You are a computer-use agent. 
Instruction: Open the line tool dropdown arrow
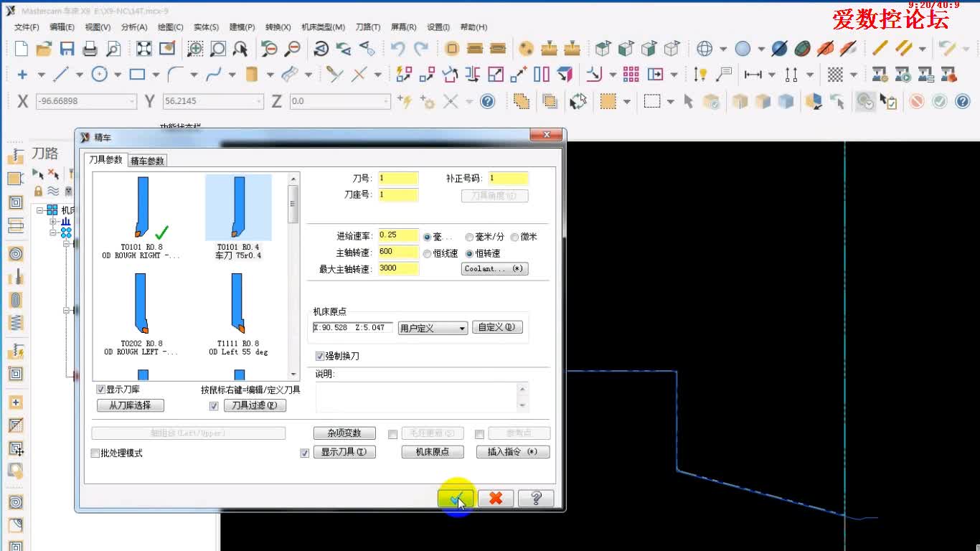[x=79, y=74]
